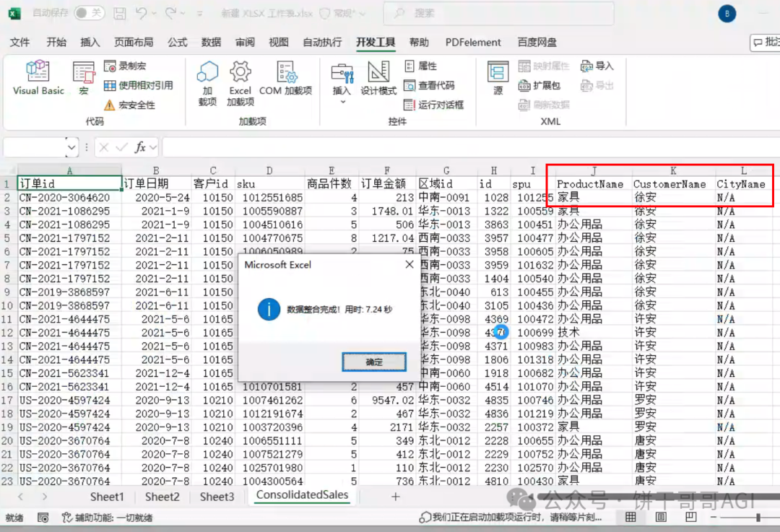Switch to Sheet3 tab
The width and height of the screenshot is (780, 532).
217,497
